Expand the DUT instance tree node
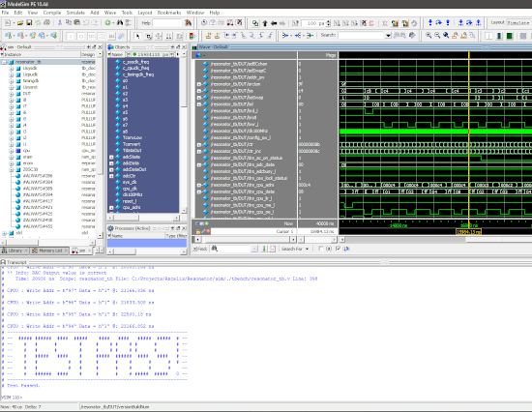Viewport: 532px width, 412px height. pos(12,93)
